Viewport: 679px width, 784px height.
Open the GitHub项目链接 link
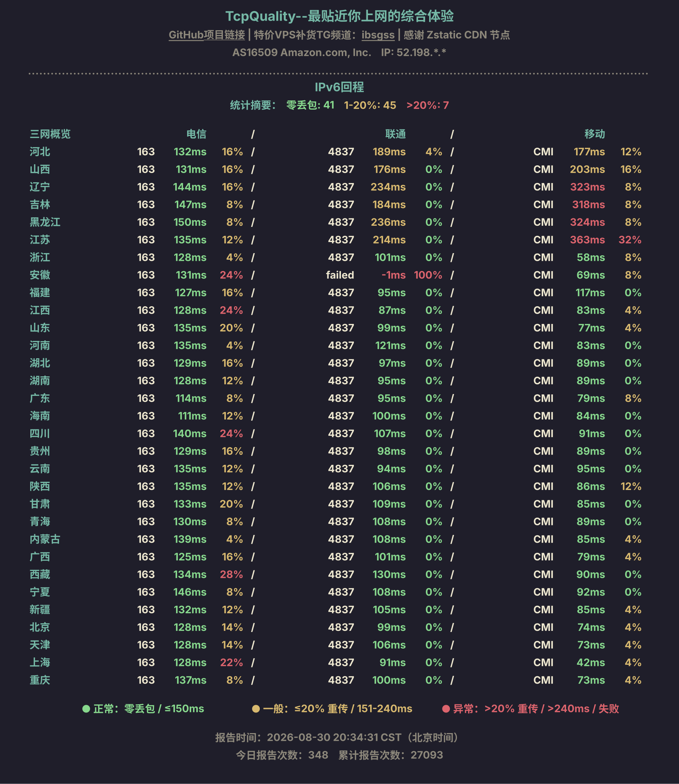[207, 35]
